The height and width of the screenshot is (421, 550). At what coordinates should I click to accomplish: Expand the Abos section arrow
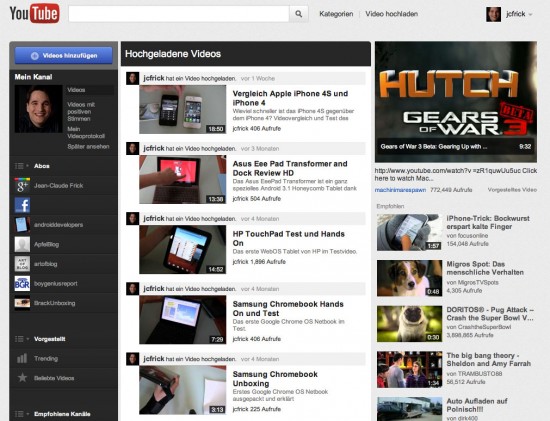(28, 166)
